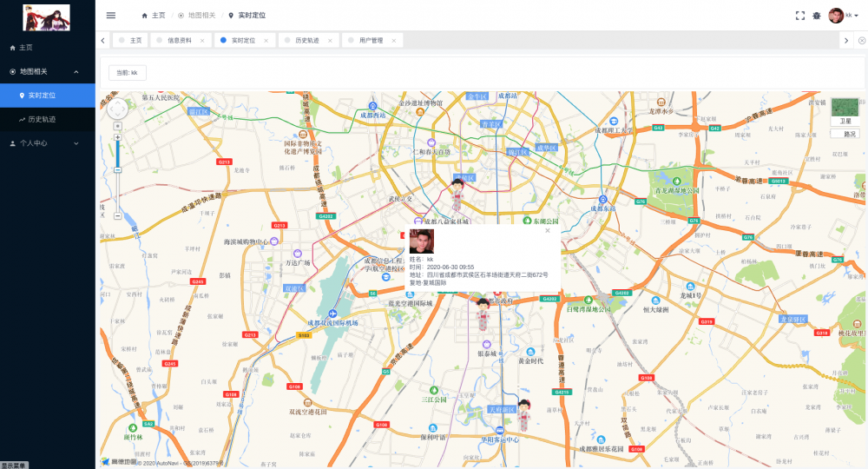Switch to the 历史轨迹 tab
868x469 pixels.
[307, 41]
